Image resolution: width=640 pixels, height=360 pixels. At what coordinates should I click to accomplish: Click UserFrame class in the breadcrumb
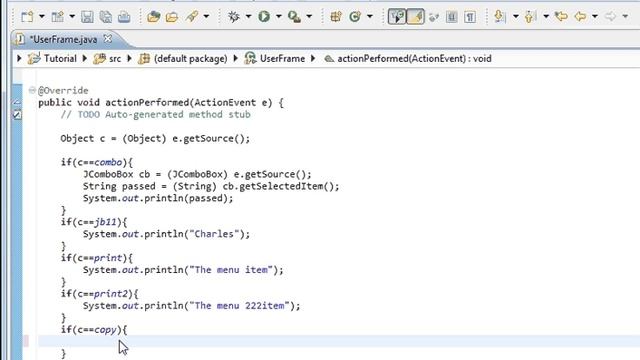coord(282,59)
